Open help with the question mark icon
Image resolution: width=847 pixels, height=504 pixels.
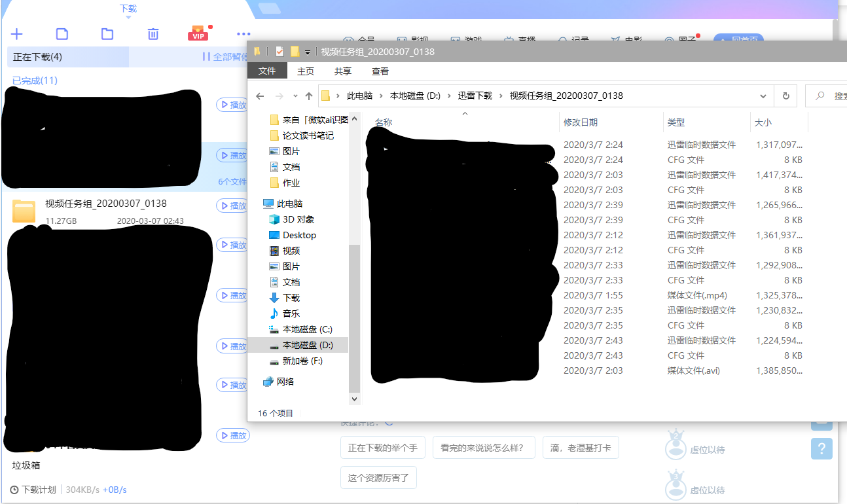(x=821, y=449)
